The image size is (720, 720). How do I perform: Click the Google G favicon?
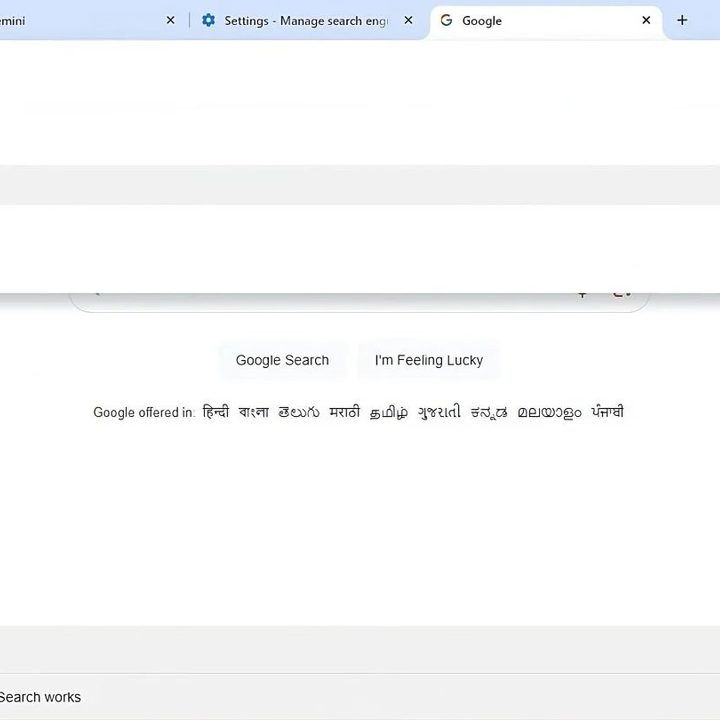446,20
